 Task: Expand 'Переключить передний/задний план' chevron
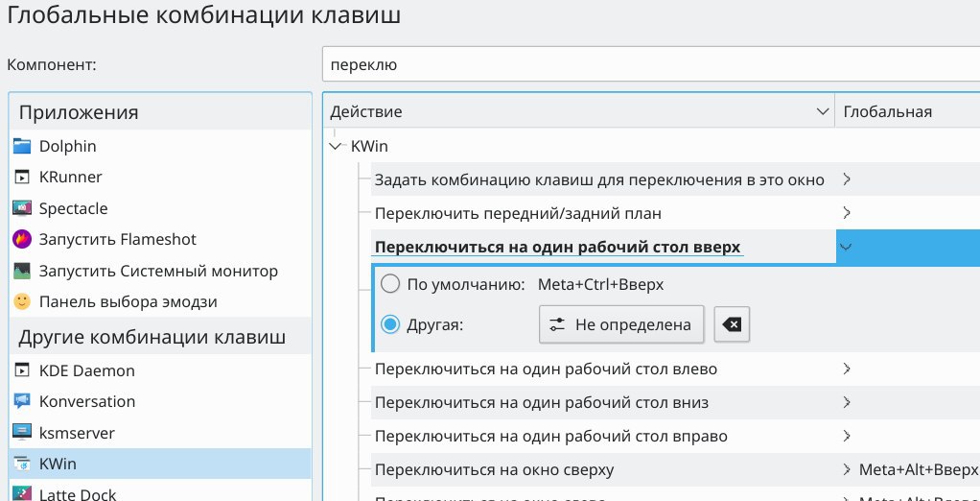click(847, 213)
